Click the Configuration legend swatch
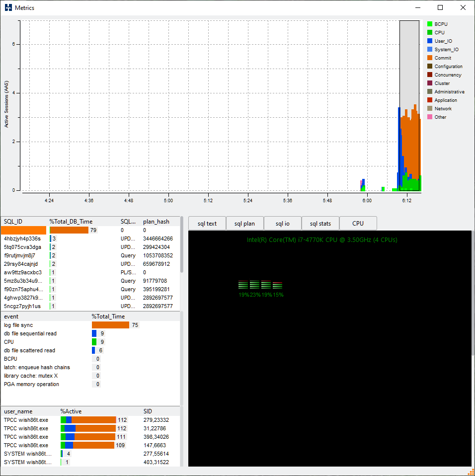The image size is (475, 476). tap(430, 66)
